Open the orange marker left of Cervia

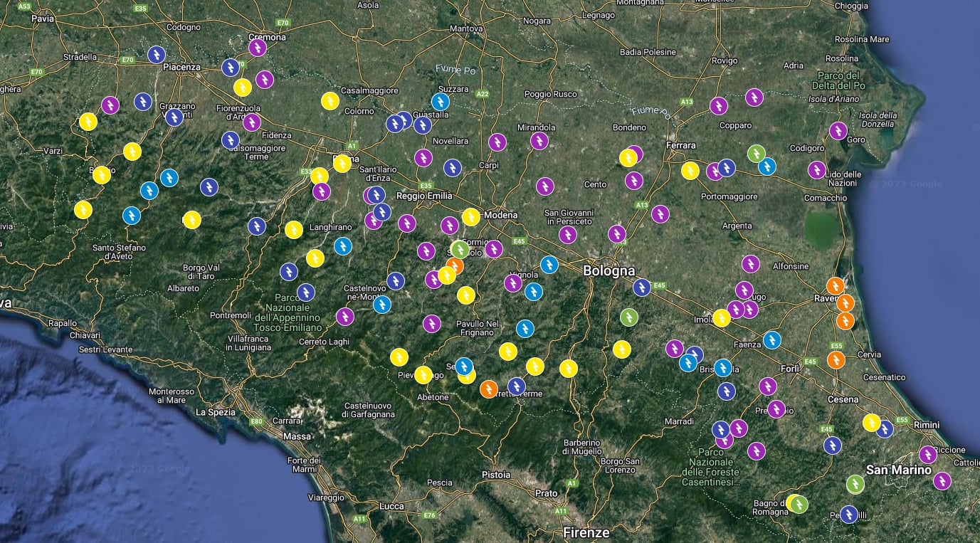click(x=836, y=360)
